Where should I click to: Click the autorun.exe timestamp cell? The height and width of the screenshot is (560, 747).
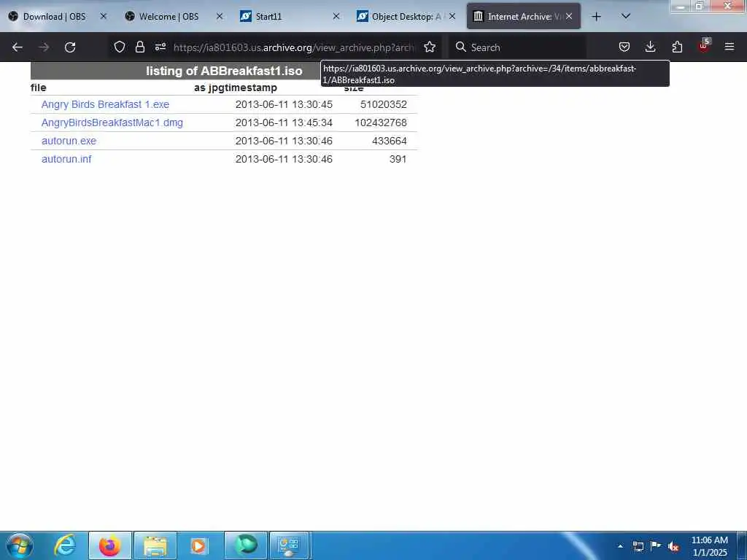(x=284, y=141)
